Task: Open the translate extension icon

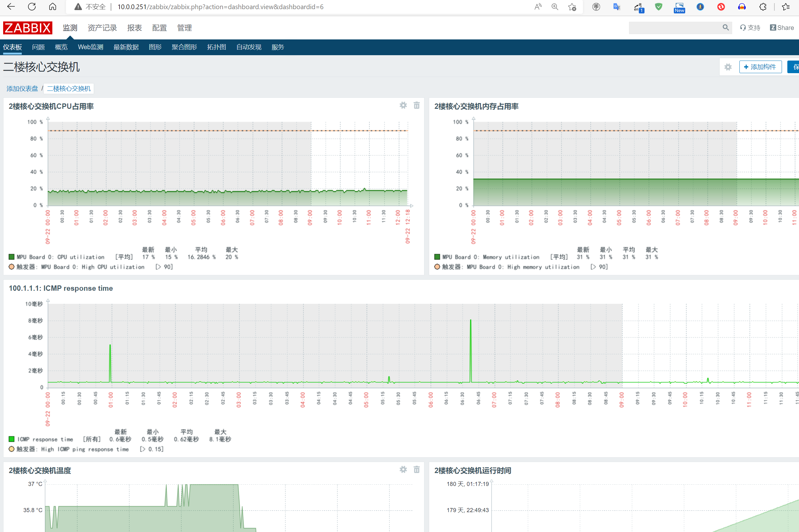Action: point(617,7)
